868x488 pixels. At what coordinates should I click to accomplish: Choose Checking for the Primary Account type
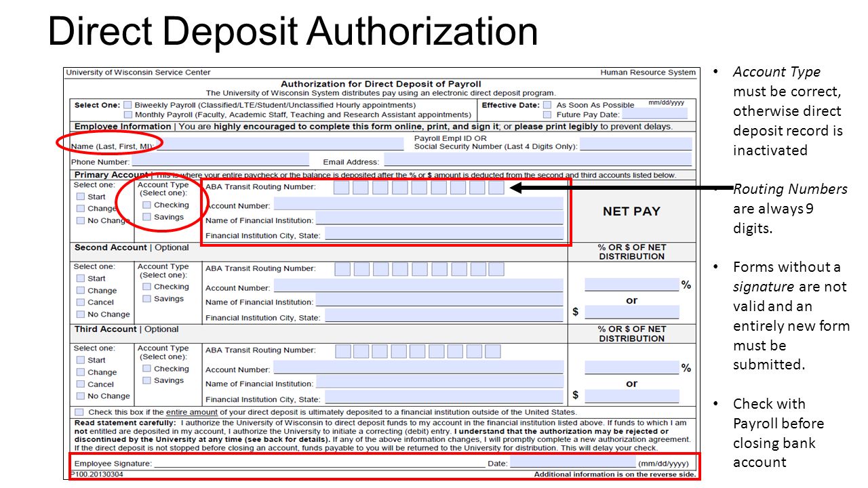point(146,205)
